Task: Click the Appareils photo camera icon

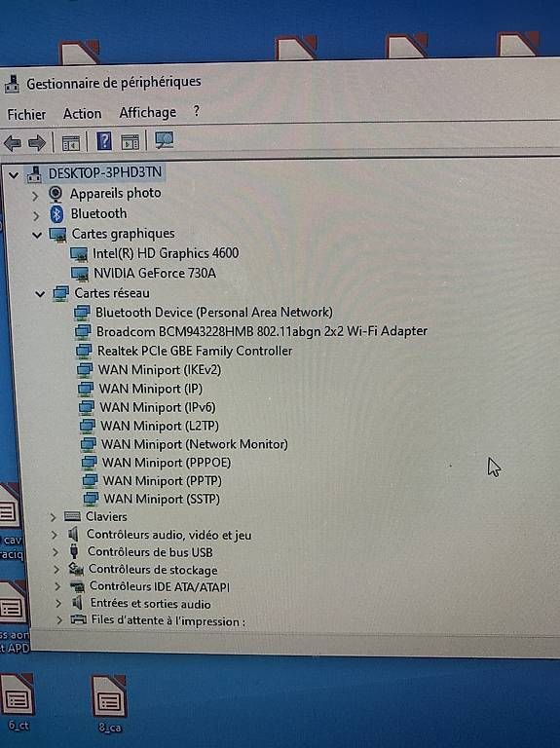Action: click(56, 194)
